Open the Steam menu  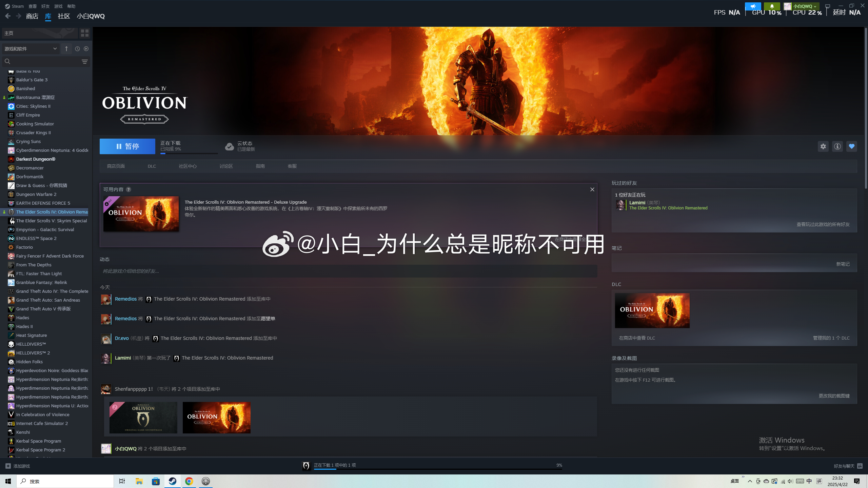coord(14,6)
